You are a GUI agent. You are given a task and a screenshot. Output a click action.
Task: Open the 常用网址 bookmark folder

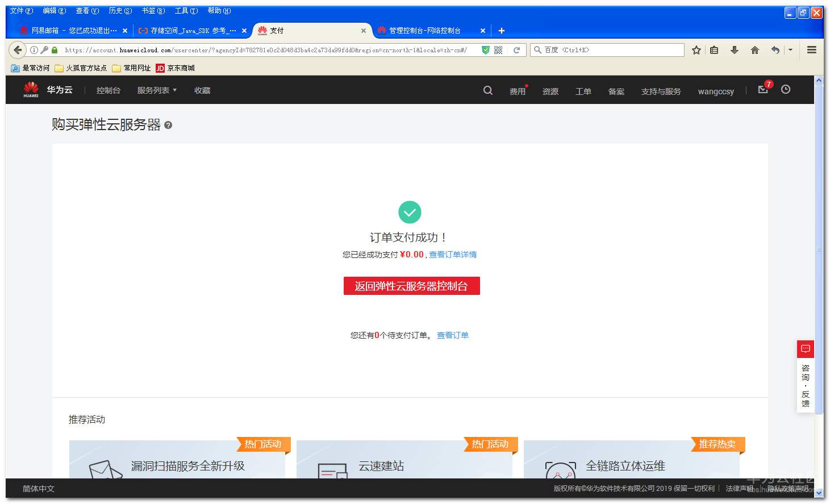coord(131,68)
